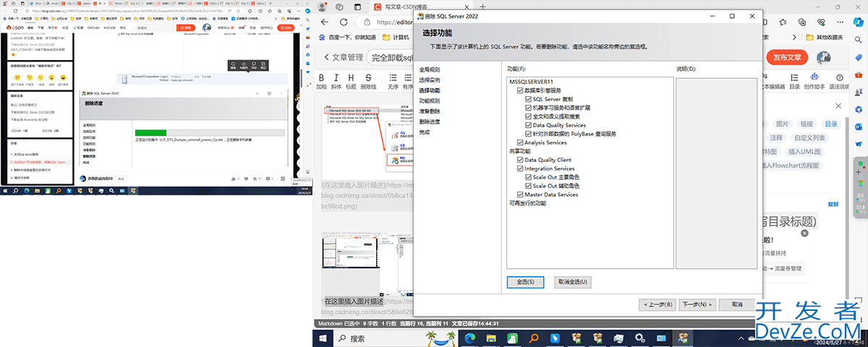Select 选择实例 step in wizard sidebar
Viewport: 868px width, 347px height.
coord(430,80)
